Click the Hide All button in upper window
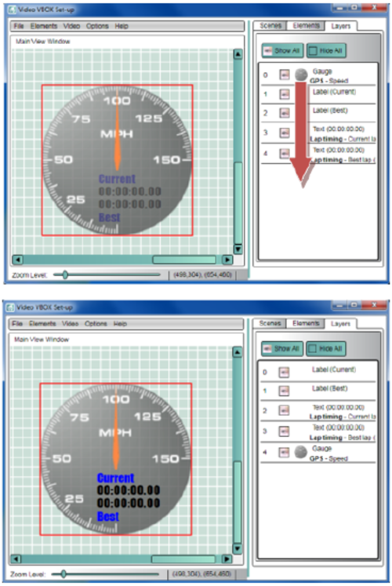Image resolution: width=392 pixels, height=586 pixels. click(x=326, y=50)
